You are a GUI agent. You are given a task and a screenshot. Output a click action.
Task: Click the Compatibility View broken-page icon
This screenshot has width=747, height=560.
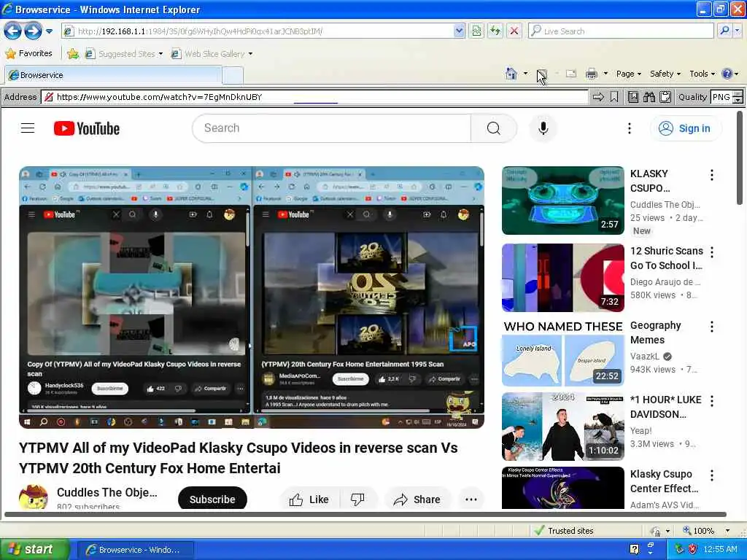(476, 31)
